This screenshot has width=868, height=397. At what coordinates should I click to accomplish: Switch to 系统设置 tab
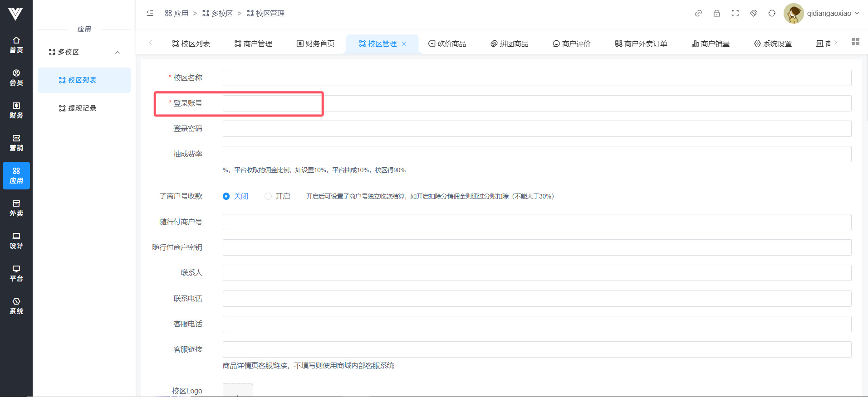pyautogui.click(x=773, y=44)
